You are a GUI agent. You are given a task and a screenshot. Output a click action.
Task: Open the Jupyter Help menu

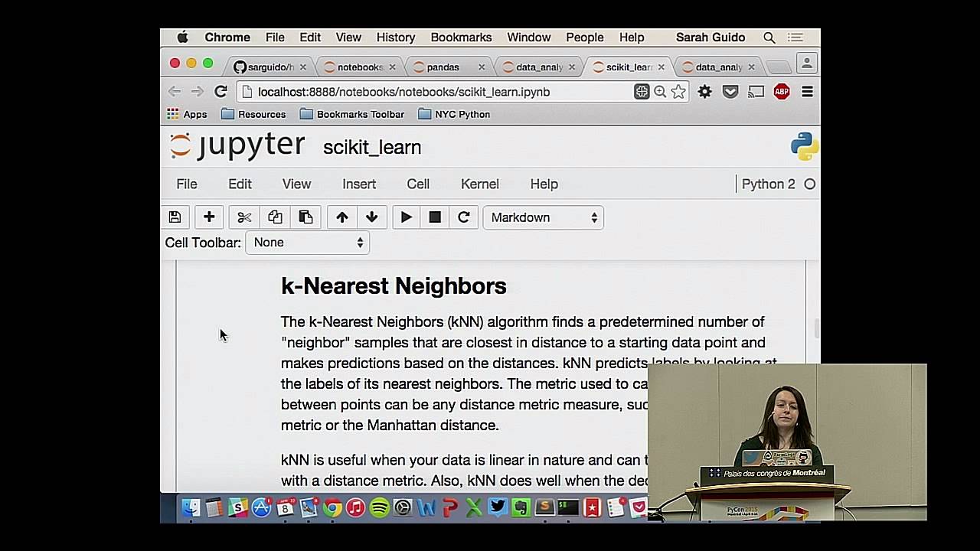pos(544,184)
